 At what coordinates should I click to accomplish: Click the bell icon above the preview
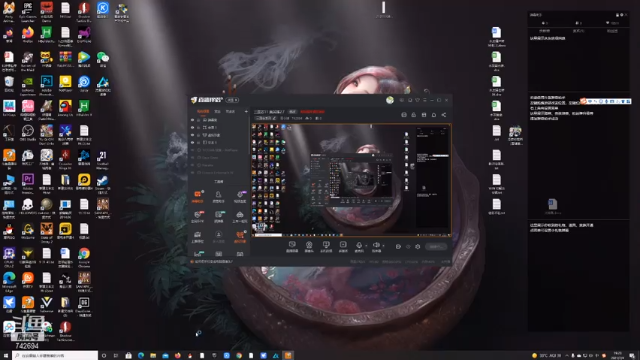click(434, 115)
